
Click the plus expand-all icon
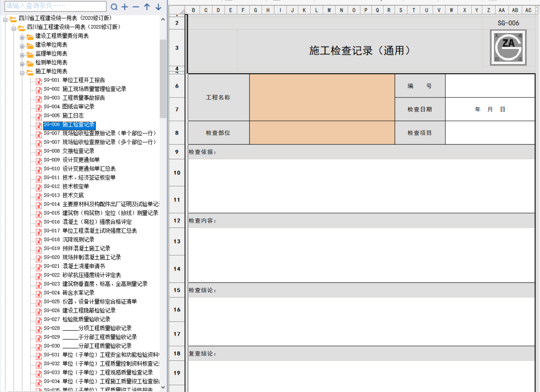(x=125, y=7)
